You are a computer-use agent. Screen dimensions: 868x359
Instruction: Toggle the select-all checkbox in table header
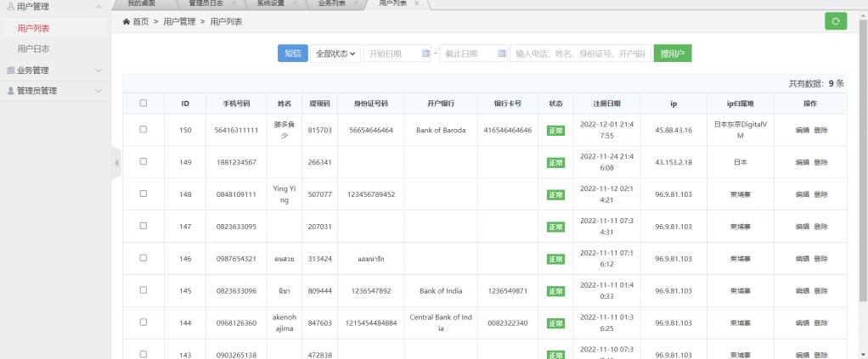coord(144,103)
